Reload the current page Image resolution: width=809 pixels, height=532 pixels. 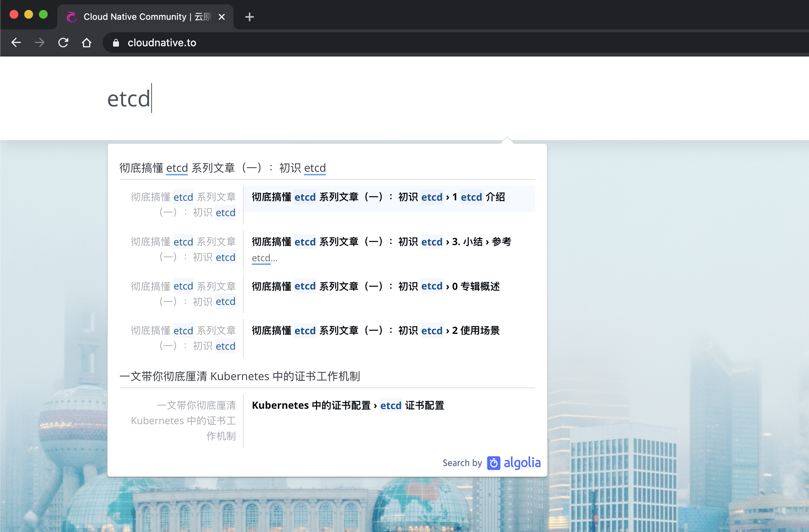point(63,43)
